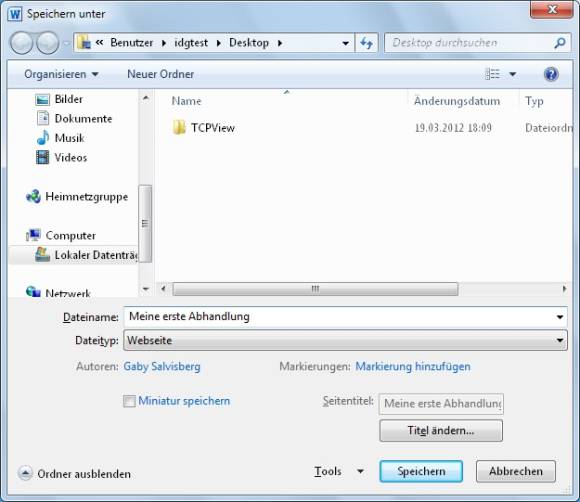This screenshot has width=580, height=502.
Task: Select the Dokumente library icon
Action: pyautogui.click(x=43, y=118)
